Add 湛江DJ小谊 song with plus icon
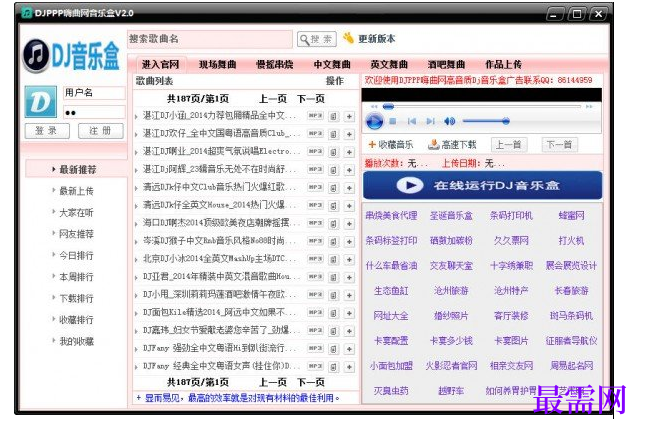 [x=349, y=116]
